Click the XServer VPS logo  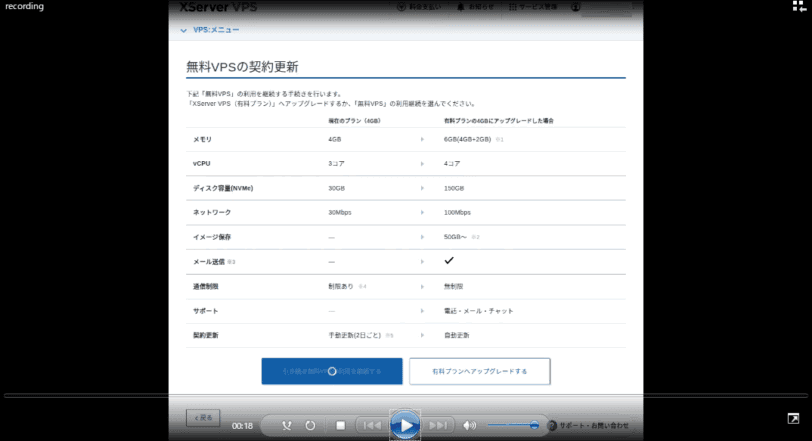218,7
